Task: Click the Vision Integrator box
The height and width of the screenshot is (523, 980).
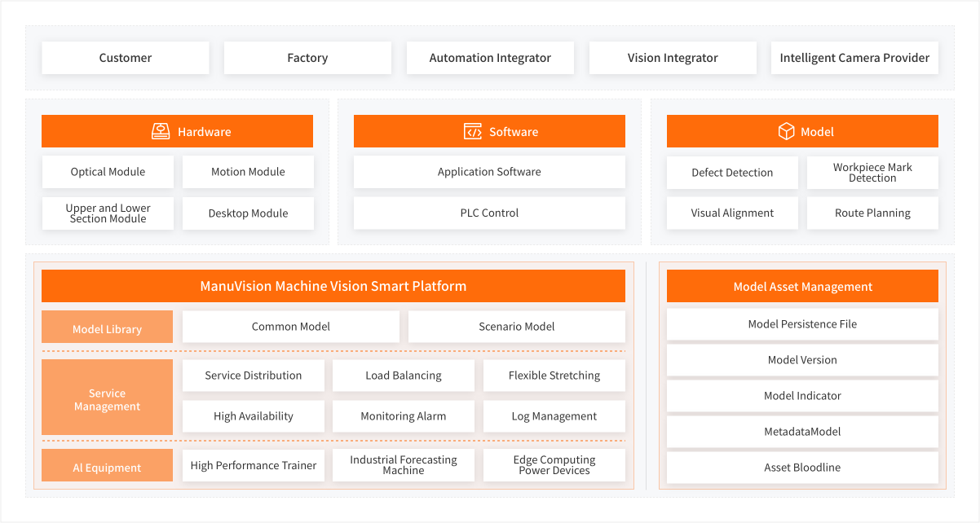Action: click(673, 58)
